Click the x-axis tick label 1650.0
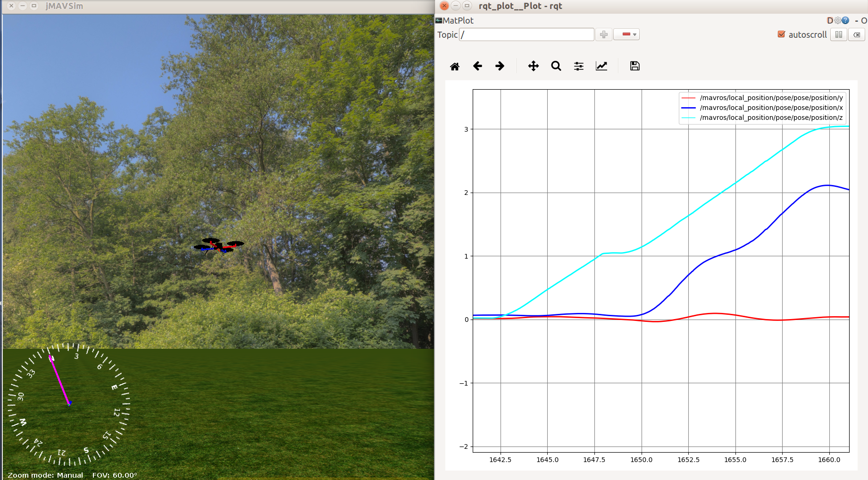 (x=641, y=460)
